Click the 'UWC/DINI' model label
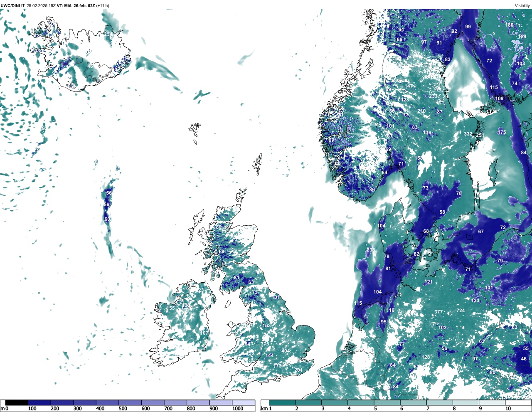Screen dimensions: 532x412 click(x=10, y=5)
